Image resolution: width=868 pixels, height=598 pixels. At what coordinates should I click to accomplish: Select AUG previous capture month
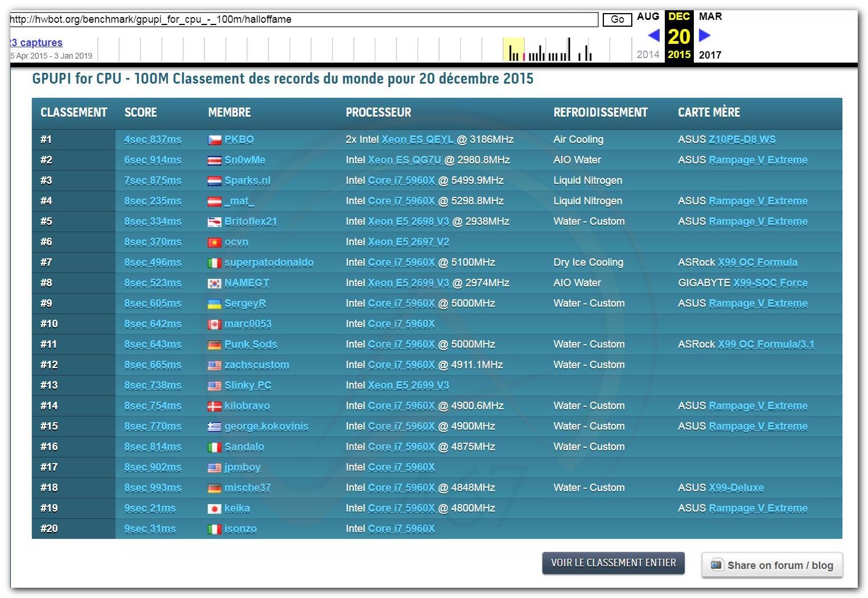pyautogui.click(x=648, y=17)
